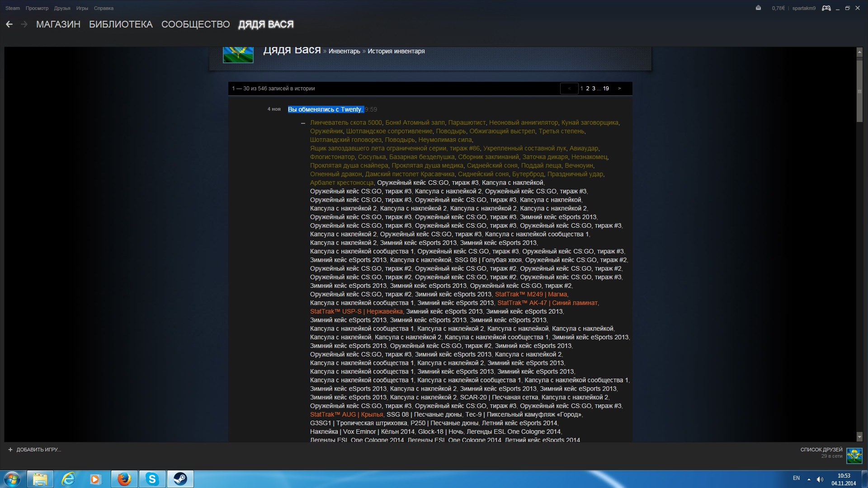Image resolution: width=868 pixels, height=488 pixels.
Task: Open the Big Picture controller icon
Action: (x=826, y=8)
